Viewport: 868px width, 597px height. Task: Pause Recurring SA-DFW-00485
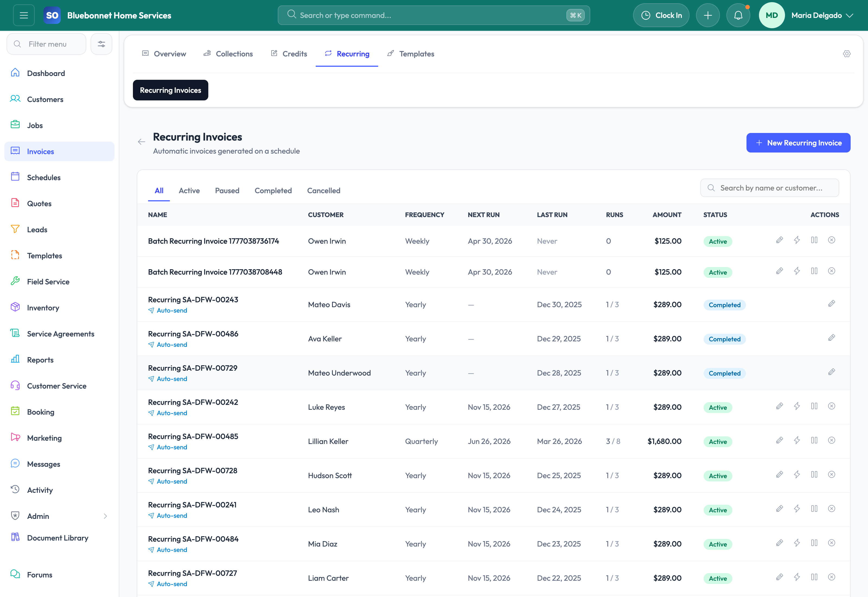pyautogui.click(x=814, y=440)
